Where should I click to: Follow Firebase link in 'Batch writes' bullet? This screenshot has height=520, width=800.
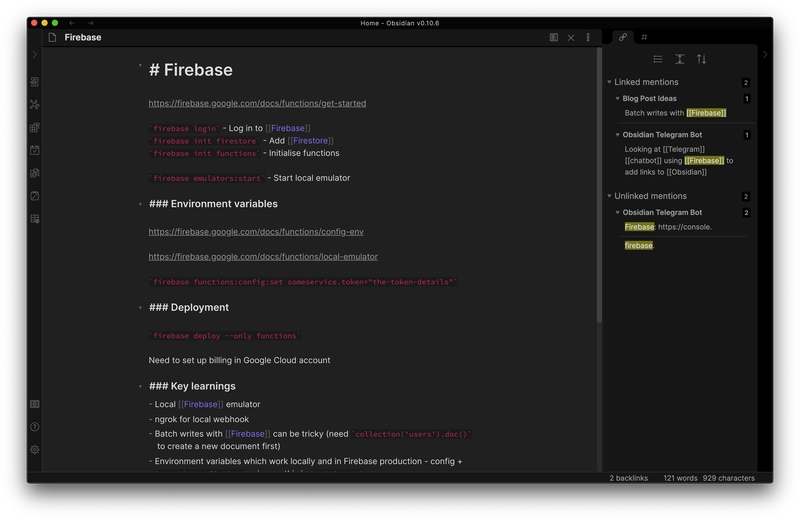click(x=247, y=434)
